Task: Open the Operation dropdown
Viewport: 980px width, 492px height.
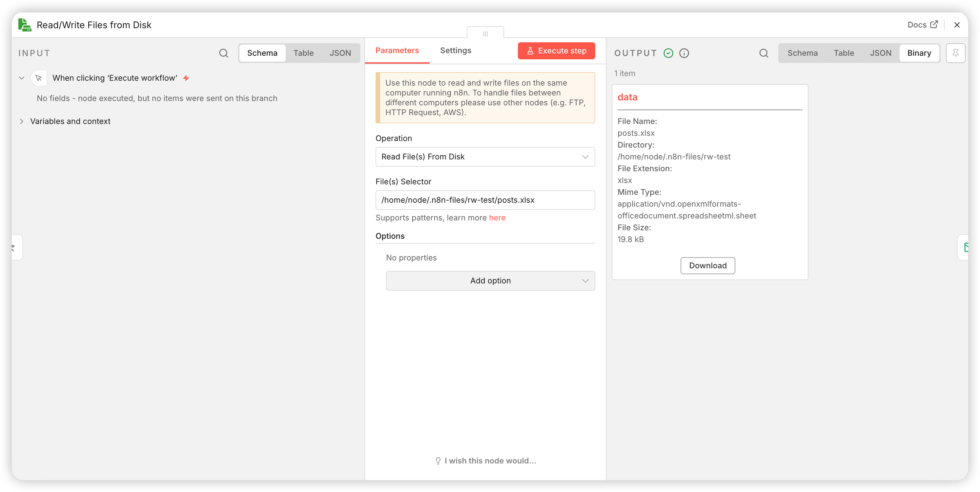Action: 485,157
